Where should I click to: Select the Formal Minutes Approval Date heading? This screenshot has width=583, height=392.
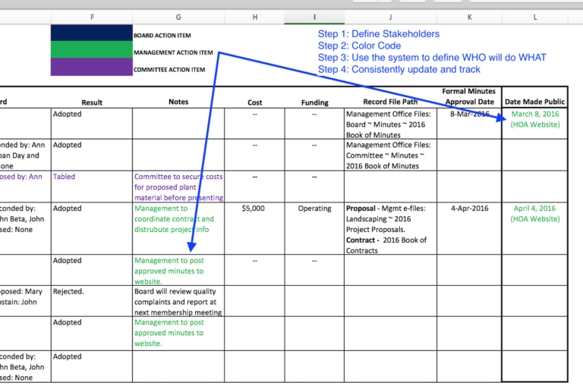[469, 96]
